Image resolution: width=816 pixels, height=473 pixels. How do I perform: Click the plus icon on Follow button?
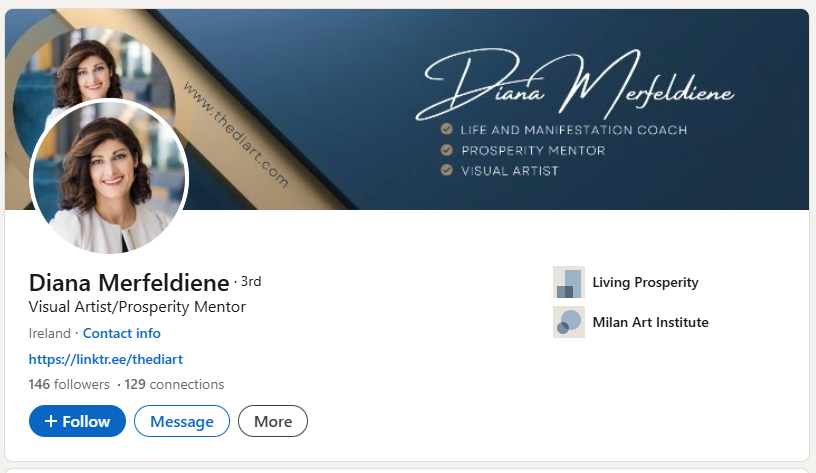coord(51,421)
